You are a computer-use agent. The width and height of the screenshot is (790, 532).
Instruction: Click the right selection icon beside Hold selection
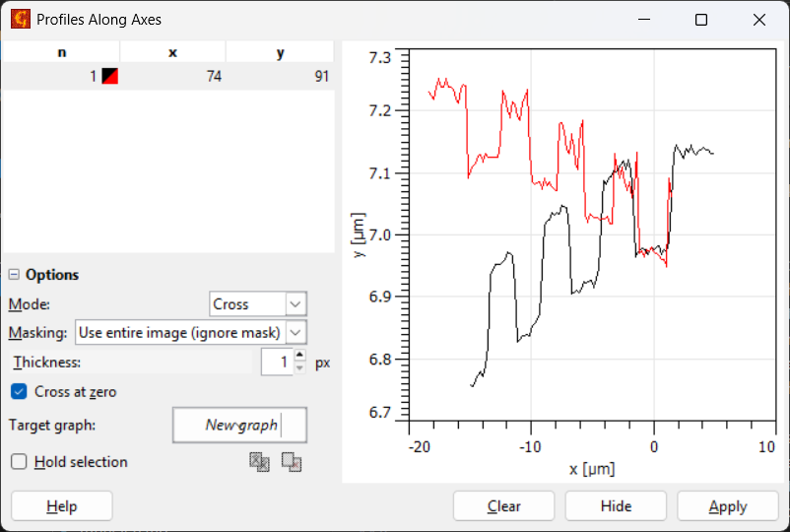tap(292, 461)
